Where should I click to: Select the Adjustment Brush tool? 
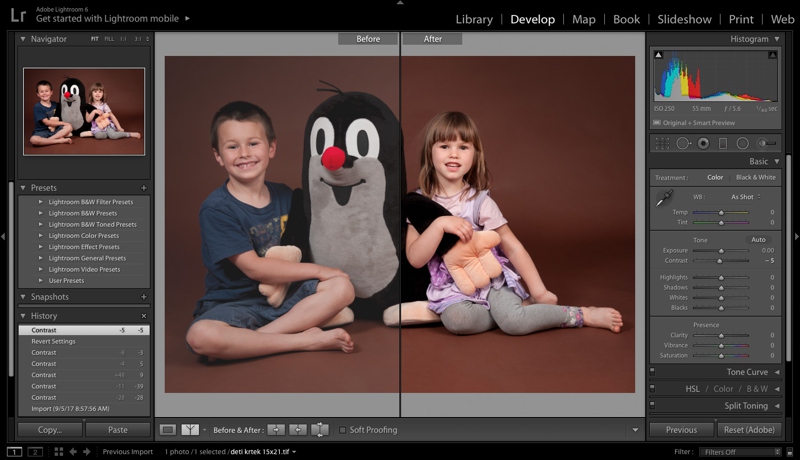point(767,144)
